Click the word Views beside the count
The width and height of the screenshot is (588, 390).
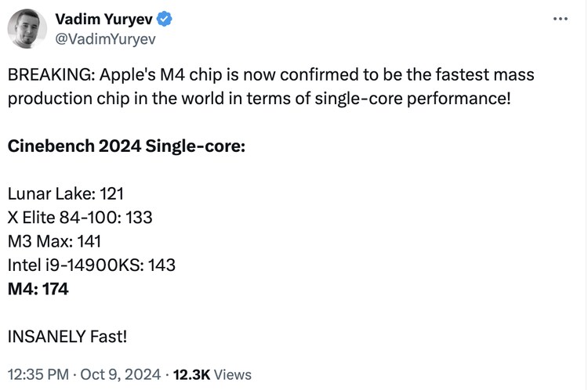point(232,374)
